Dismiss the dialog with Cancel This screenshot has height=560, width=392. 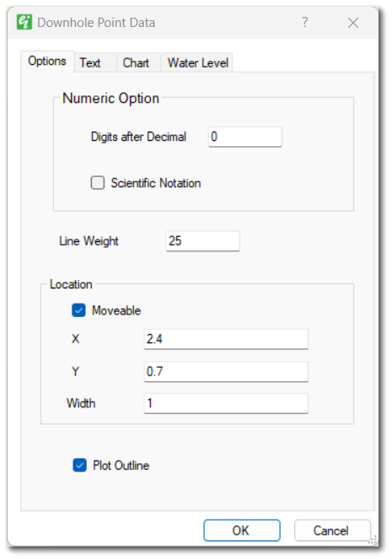pyautogui.click(x=332, y=530)
